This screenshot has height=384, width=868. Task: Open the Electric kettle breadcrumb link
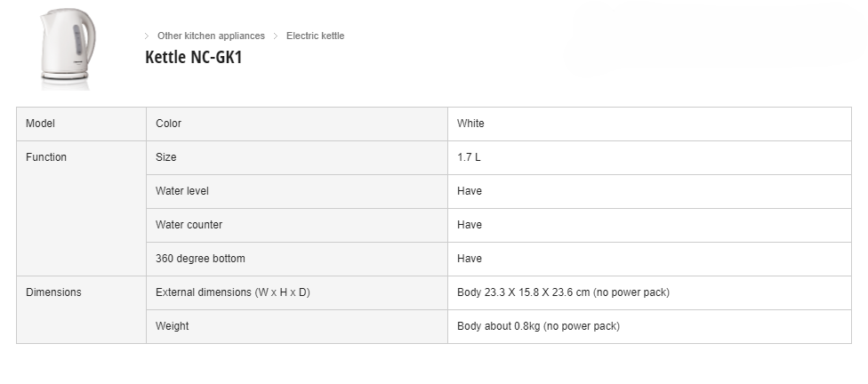click(315, 36)
